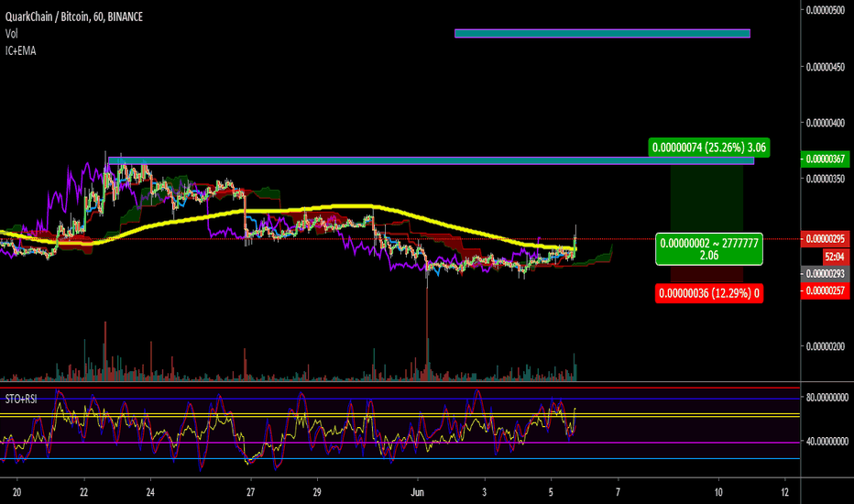Select the STO+RSI indicator label
The image size is (854, 504).
click(21, 400)
